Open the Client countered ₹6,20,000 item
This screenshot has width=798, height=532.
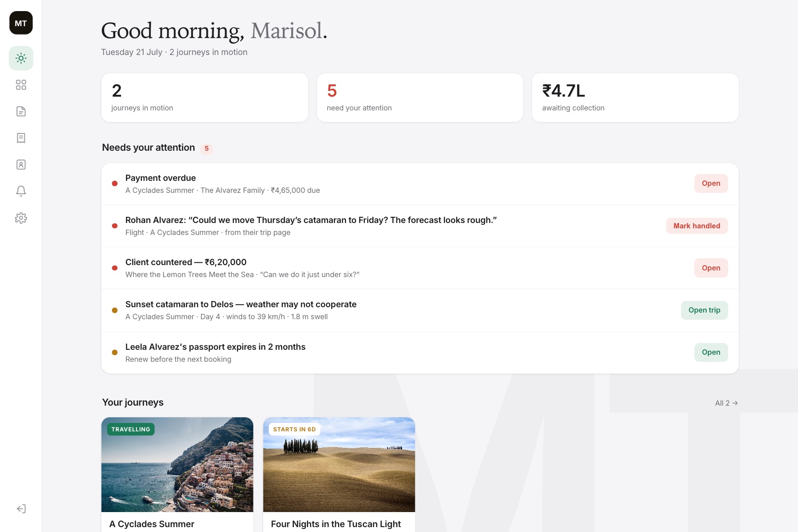[711, 268]
